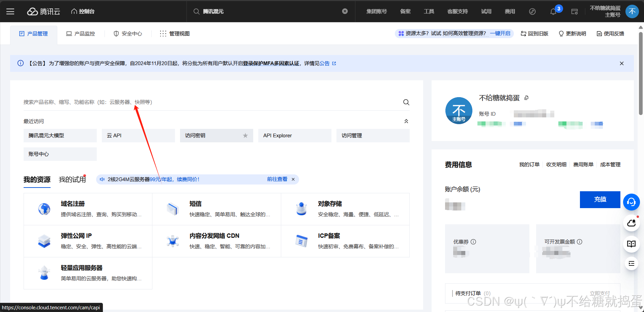644x312 pixels.
Task: Open 使用反馈
Action: pos(610,34)
